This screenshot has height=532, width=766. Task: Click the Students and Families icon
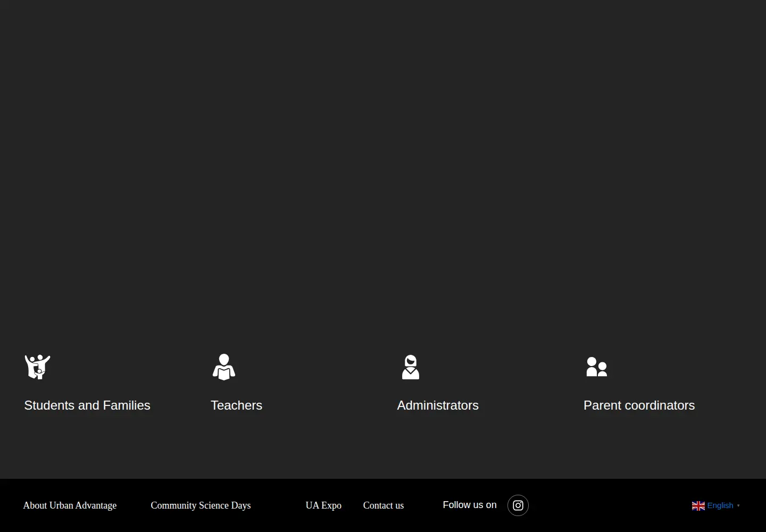(x=37, y=367)
